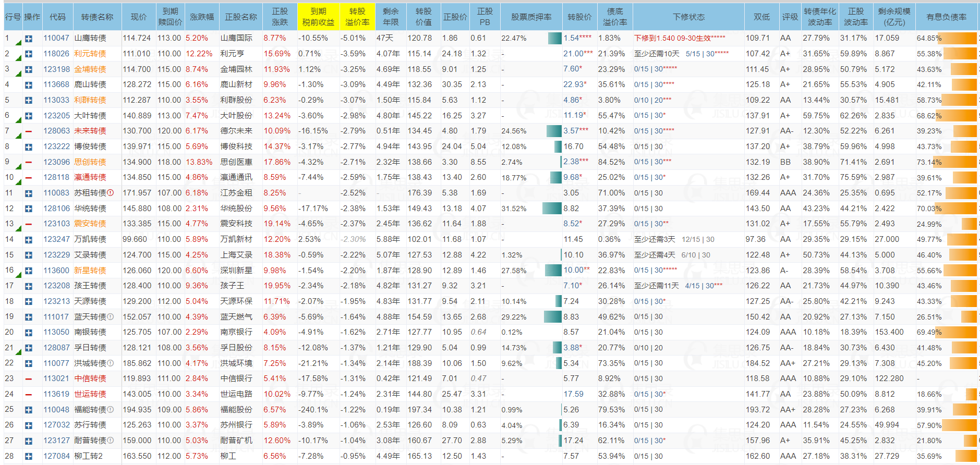The width and height of the screenshot is (980, 465).
Task: Click the gray info icon next to 洪城转债
Action: click(111, 363)
